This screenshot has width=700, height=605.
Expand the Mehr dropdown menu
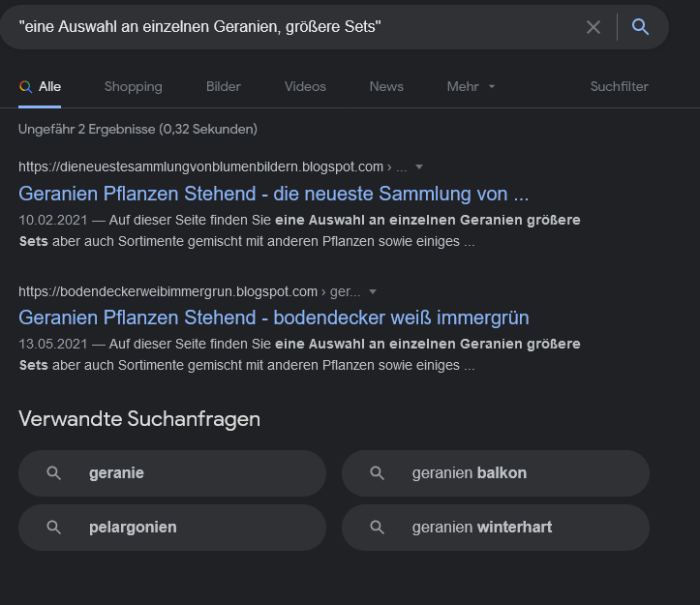click(471, 87)
